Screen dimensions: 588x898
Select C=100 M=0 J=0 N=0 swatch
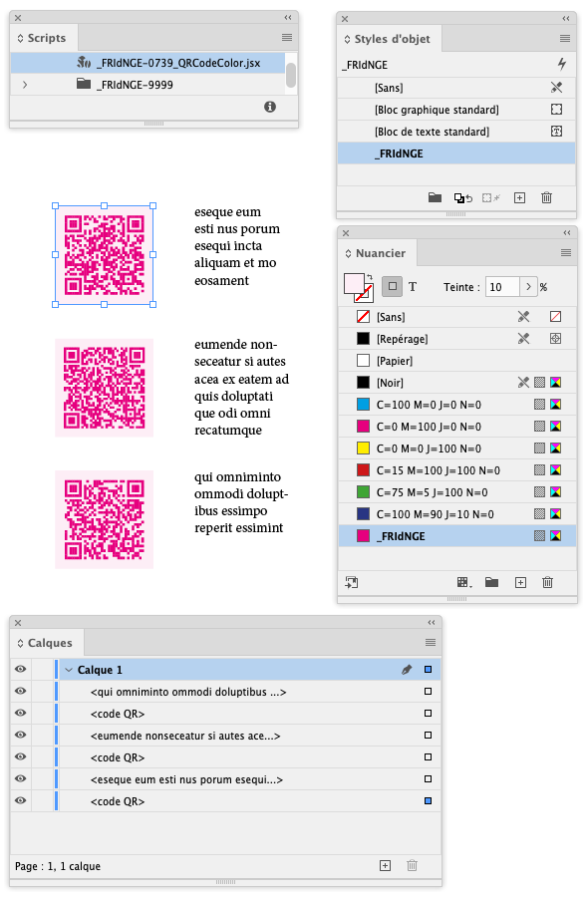[x=456, y=405]
